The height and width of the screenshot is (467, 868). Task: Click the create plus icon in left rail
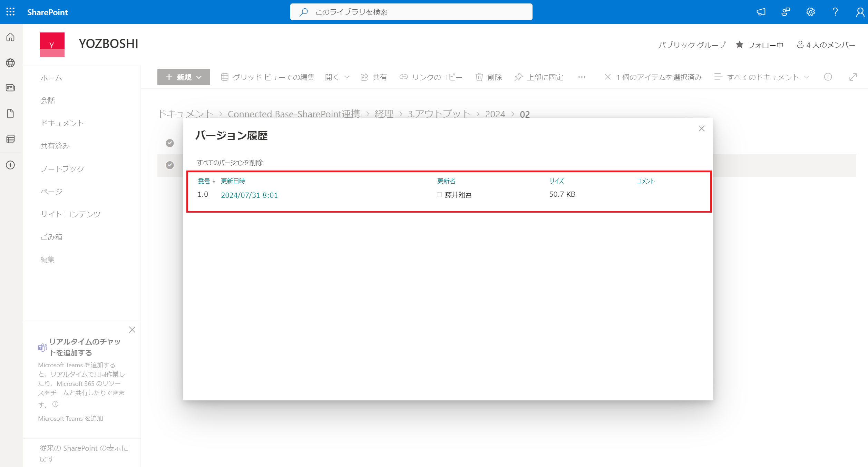10,165
